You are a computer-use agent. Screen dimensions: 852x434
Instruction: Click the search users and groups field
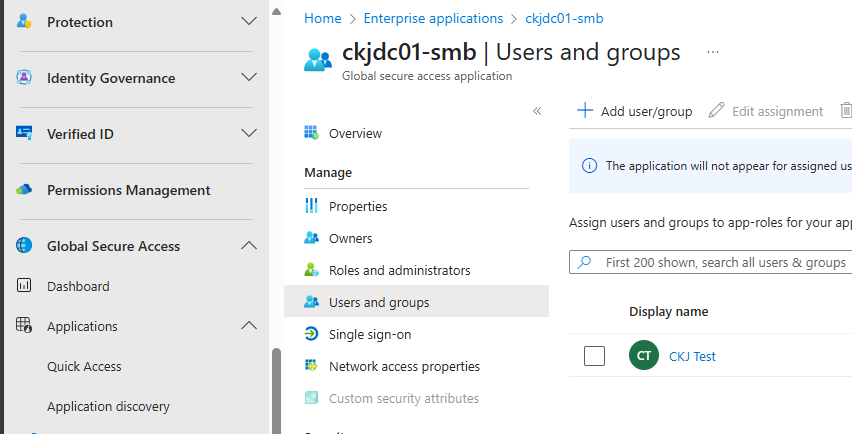pyautogui.click(x=720, y=262)
